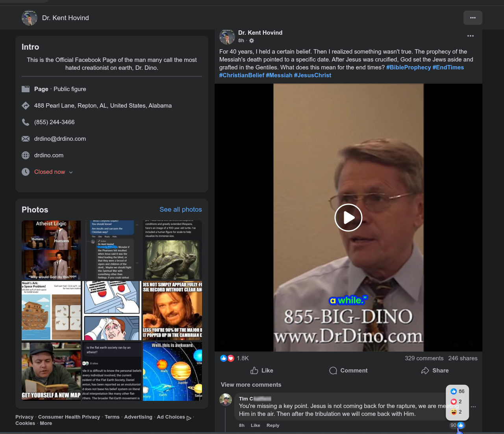Click the reaction icons beside 1.8K
Viewport: 504px width, 434px height.
(x=227, y=358)
